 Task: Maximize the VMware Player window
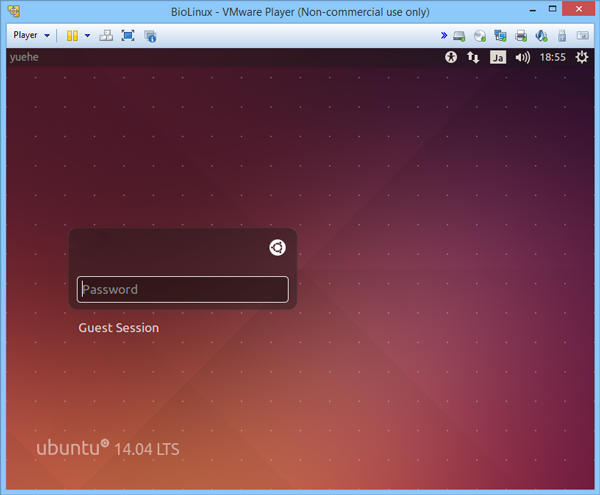[x=553, y=9]
